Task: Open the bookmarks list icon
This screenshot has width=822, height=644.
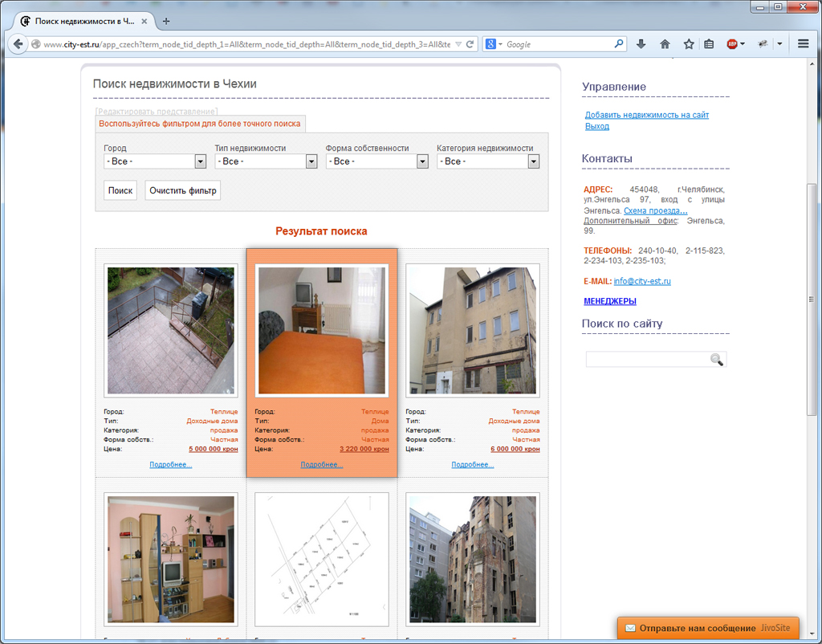Action: (x=709, y=45)
